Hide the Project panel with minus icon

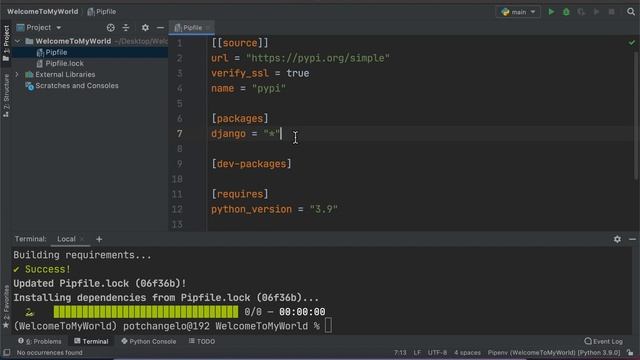[160, 27]
